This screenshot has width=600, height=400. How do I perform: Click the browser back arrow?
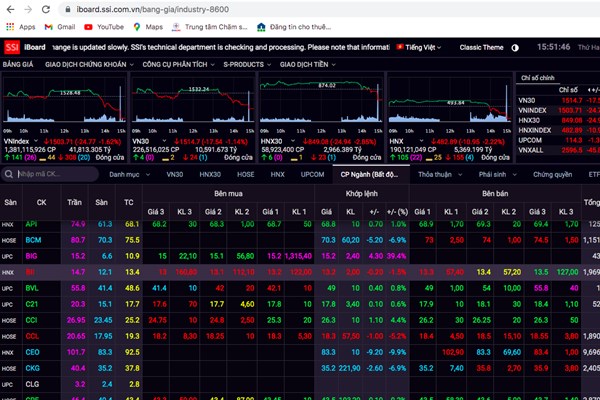[11, 8]
